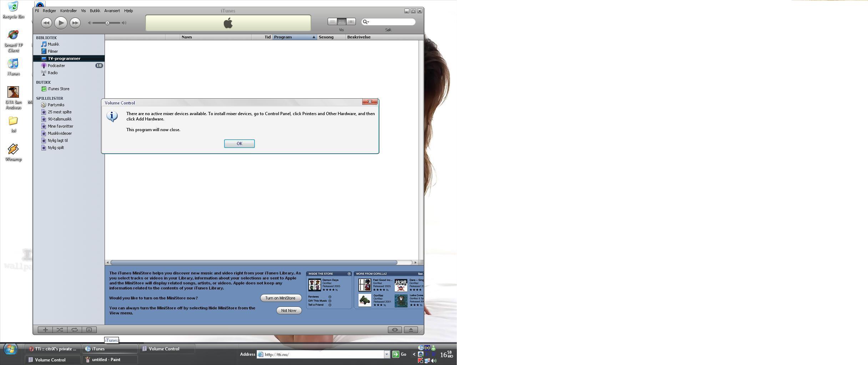Close the Volume Control dialog with X
Viewport: 868px width, 365px height.
(370, 102)
